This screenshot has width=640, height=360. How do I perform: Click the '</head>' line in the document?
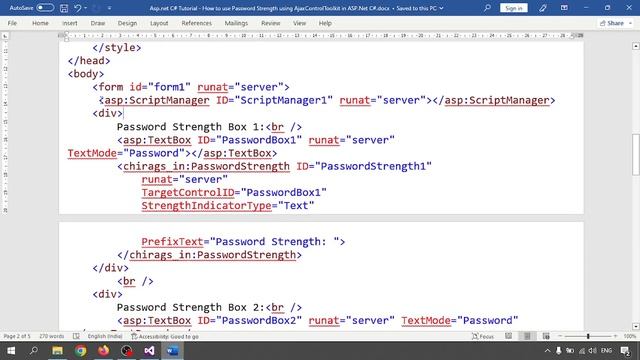[x=89, y=61]
